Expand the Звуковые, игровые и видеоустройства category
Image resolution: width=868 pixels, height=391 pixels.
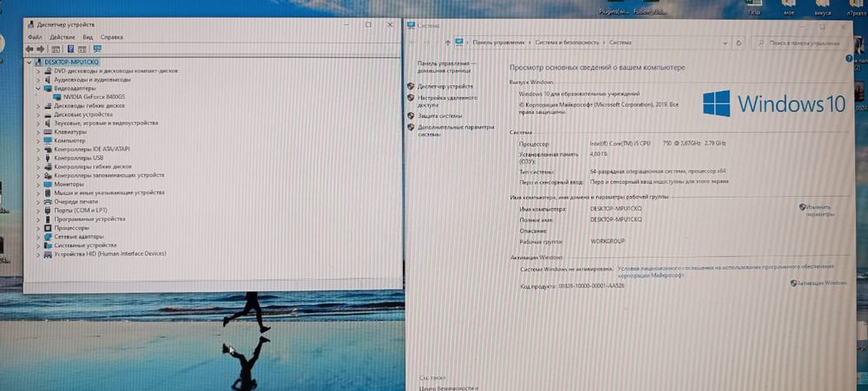coord(38,123)
